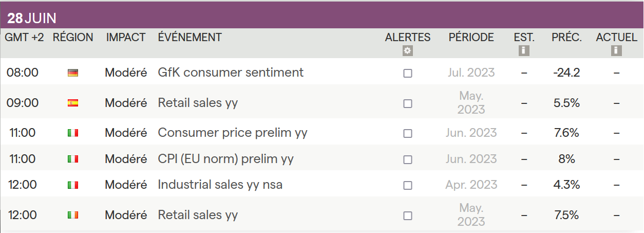The image size is (644, 233).
Task: Tick the alert checkbox for 09:00 Retail sales
Action: 408,103
